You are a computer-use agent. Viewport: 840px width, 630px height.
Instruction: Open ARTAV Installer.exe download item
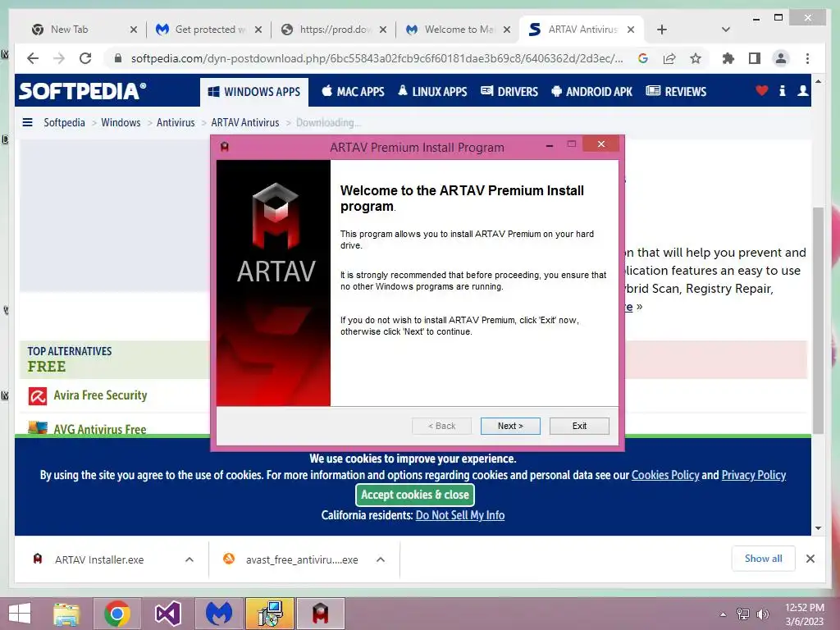click(98, 559)
